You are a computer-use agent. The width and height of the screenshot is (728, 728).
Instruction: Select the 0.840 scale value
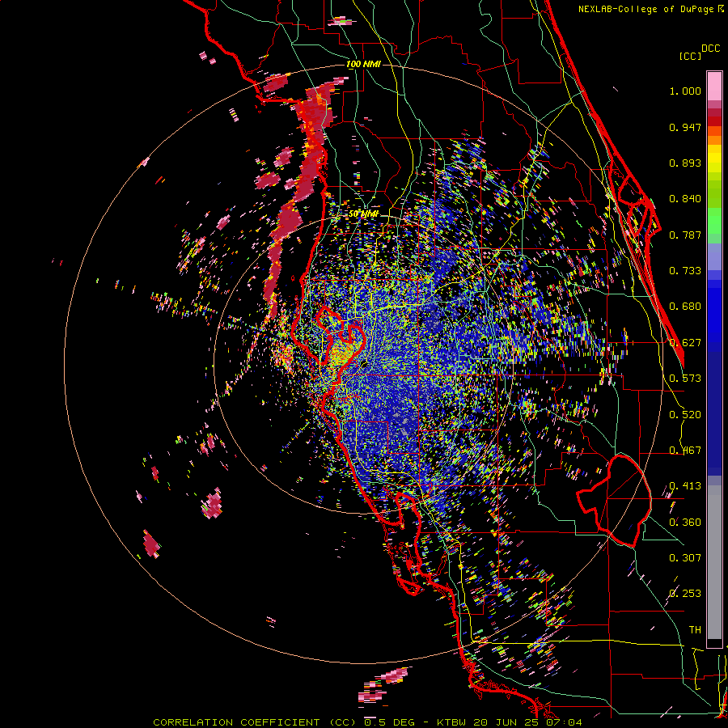tap(685, 199)
